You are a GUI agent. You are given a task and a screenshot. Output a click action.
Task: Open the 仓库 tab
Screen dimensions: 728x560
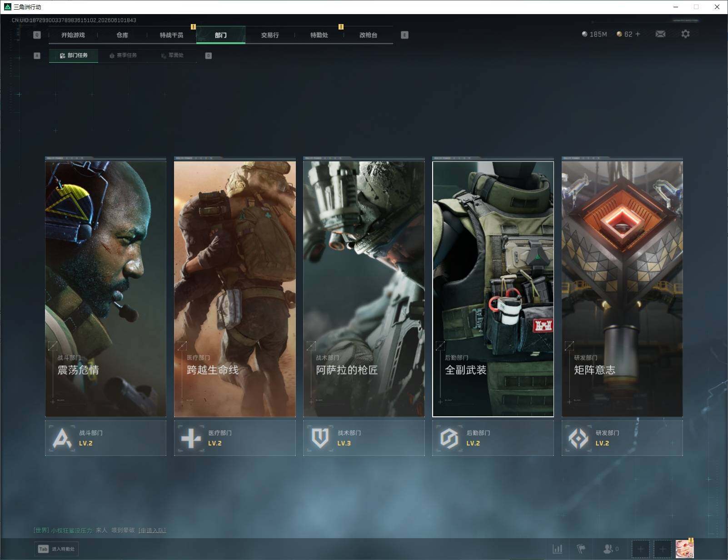[x=122, y=35]
